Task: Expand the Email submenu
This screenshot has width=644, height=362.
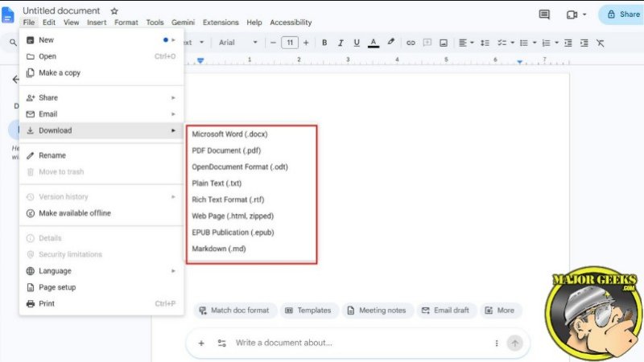Action: [101, 114]
